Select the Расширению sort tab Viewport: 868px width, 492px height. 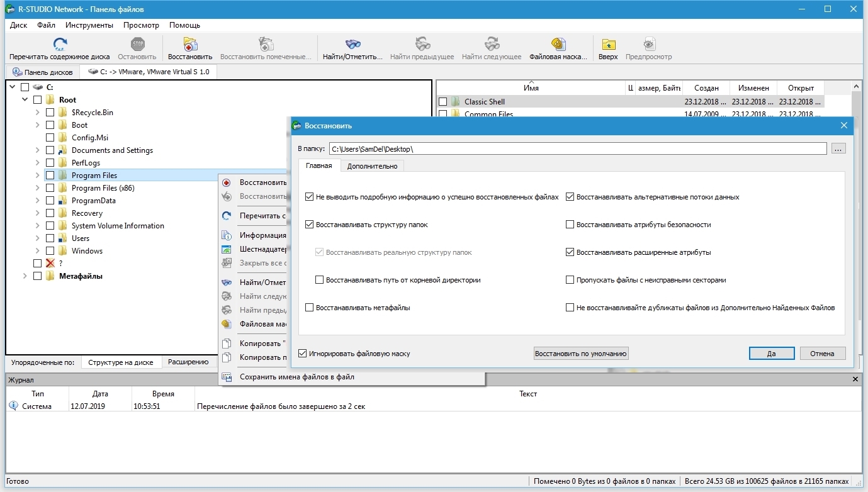pyautogui.click(x=188, y=362)
